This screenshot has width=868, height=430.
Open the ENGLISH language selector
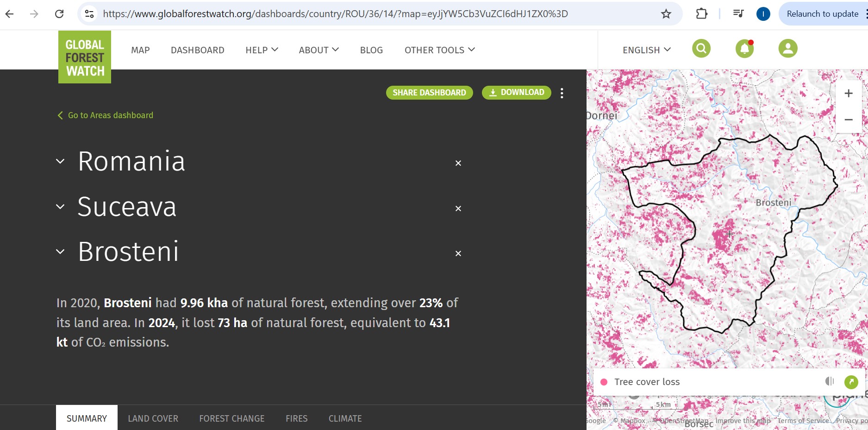[x=646, y=50]
